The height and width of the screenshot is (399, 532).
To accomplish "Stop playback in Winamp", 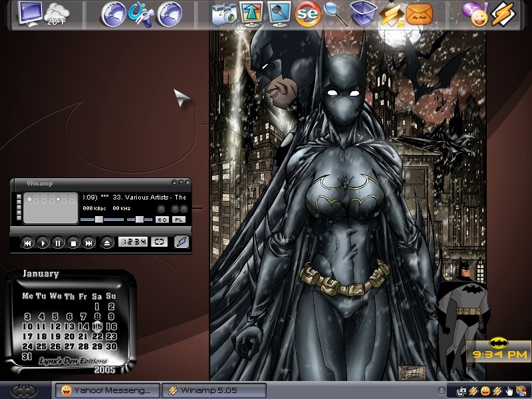I will pos(73,243).
